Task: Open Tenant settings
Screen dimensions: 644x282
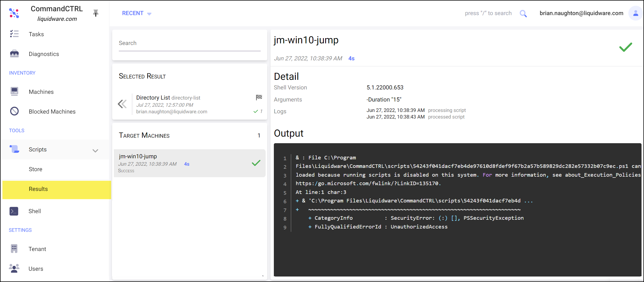Action: pyautogui.click(x=37, y=249)
